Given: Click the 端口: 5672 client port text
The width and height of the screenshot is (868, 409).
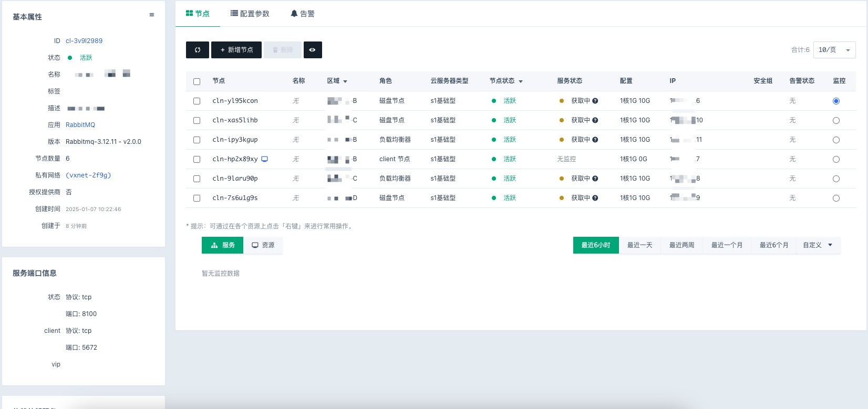Looking at the screenshot, I should [81, 348].
